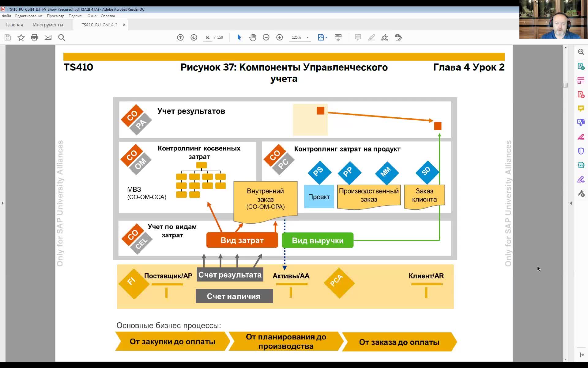Collapse the right pane with the small arrow

[x=571, y=203]
